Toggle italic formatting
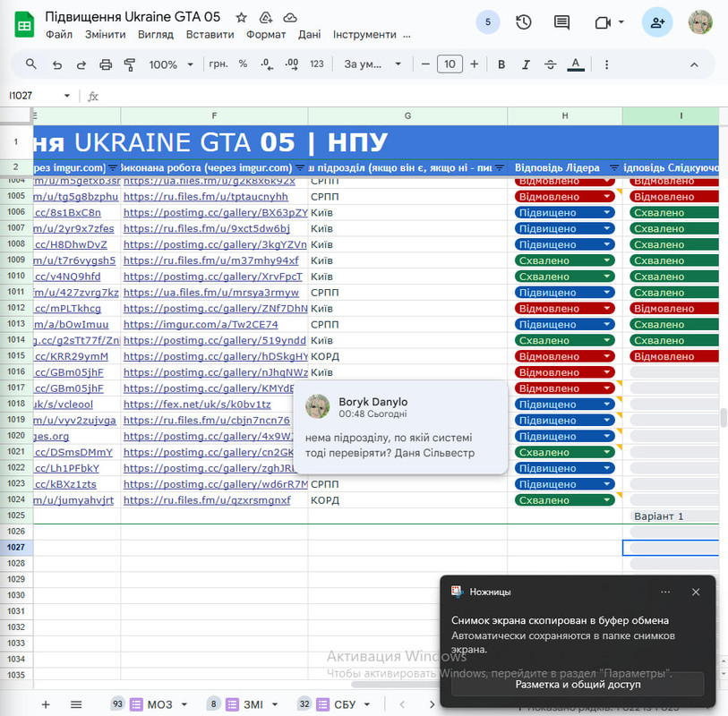728x716 pixels. (526, 64)
